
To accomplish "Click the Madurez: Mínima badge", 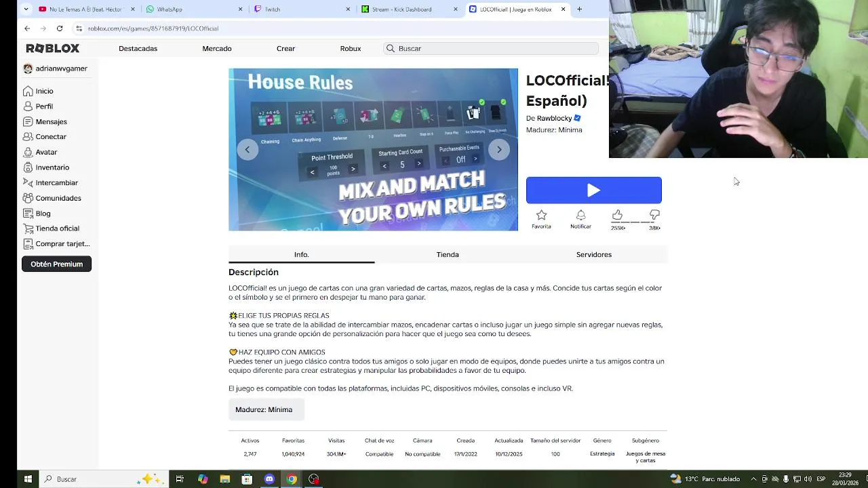I will pos(266,409).
